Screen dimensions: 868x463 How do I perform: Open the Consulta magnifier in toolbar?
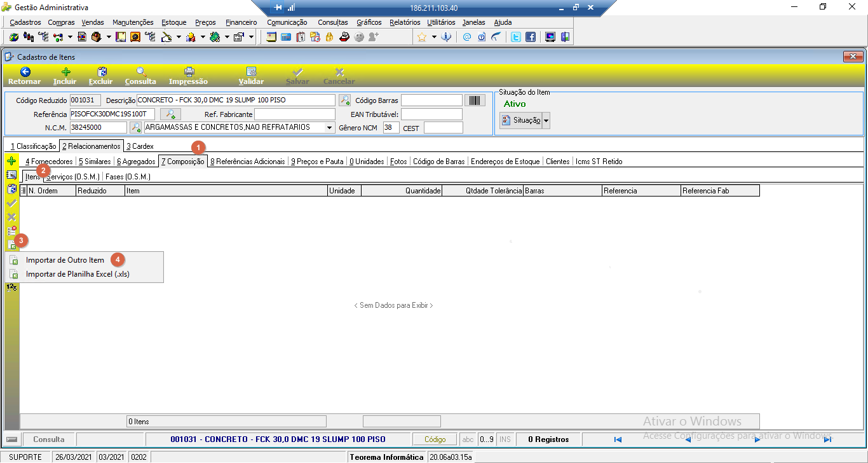141,73
